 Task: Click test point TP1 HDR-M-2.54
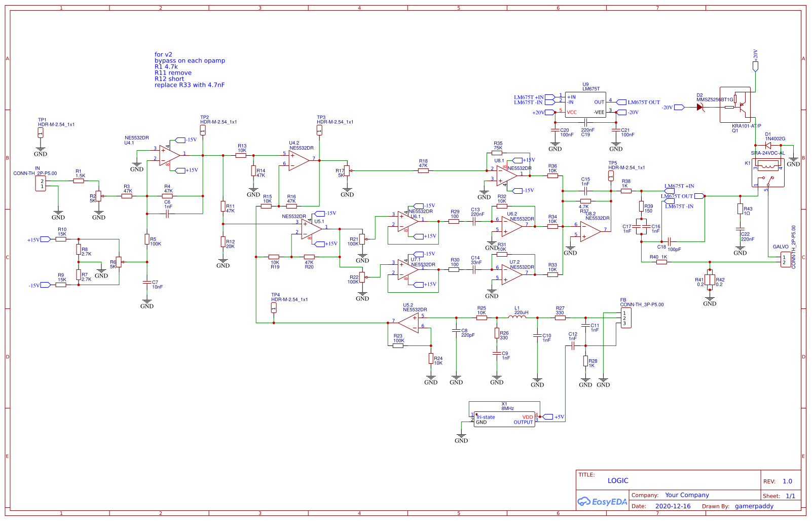[41, 132]
